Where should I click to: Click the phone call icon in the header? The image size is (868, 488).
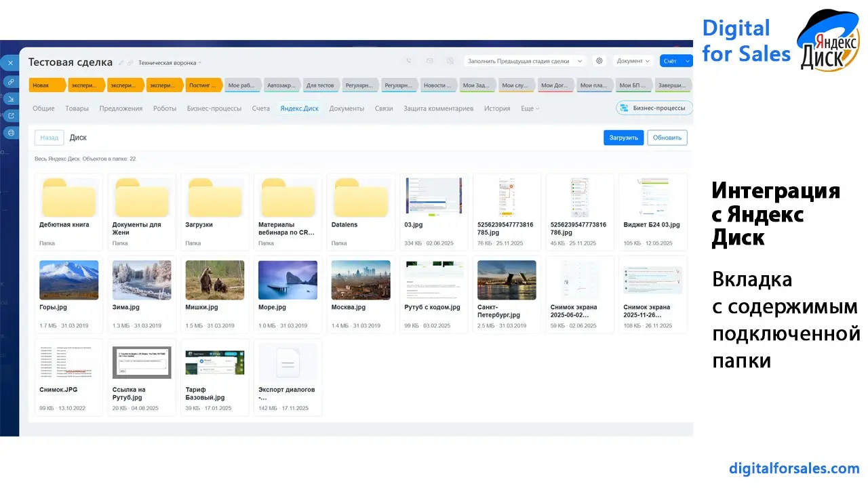[409, 61]
